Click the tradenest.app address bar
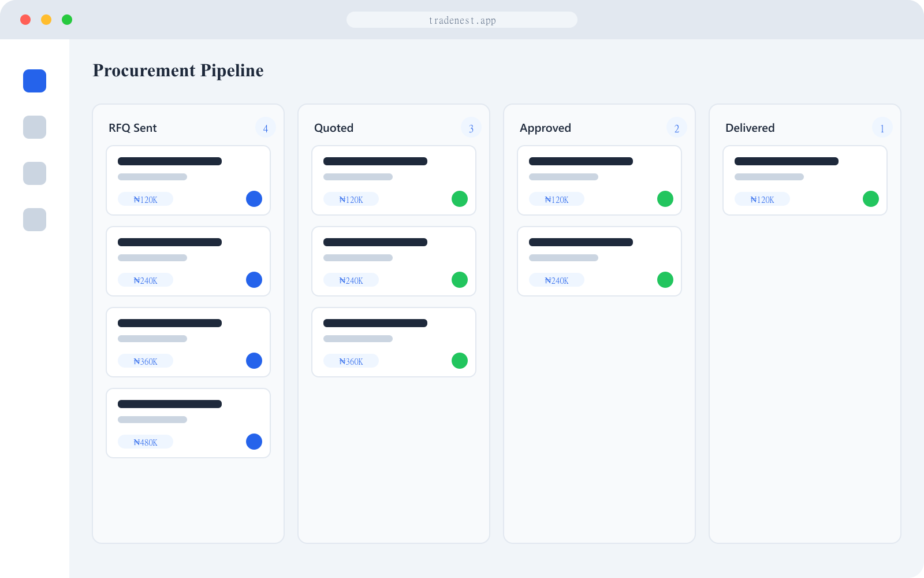Screen dimensions: 924x578 click(462, 20)
